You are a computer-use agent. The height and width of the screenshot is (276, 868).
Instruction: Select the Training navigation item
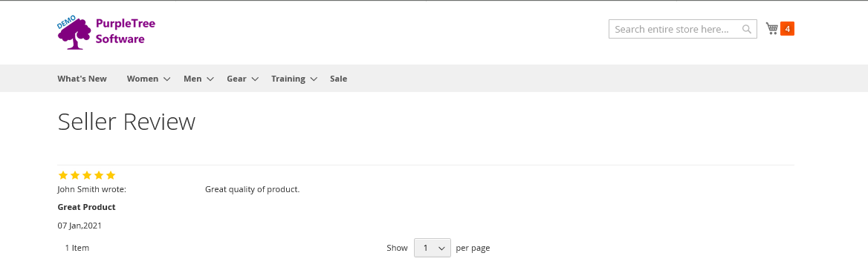(288, 79)
